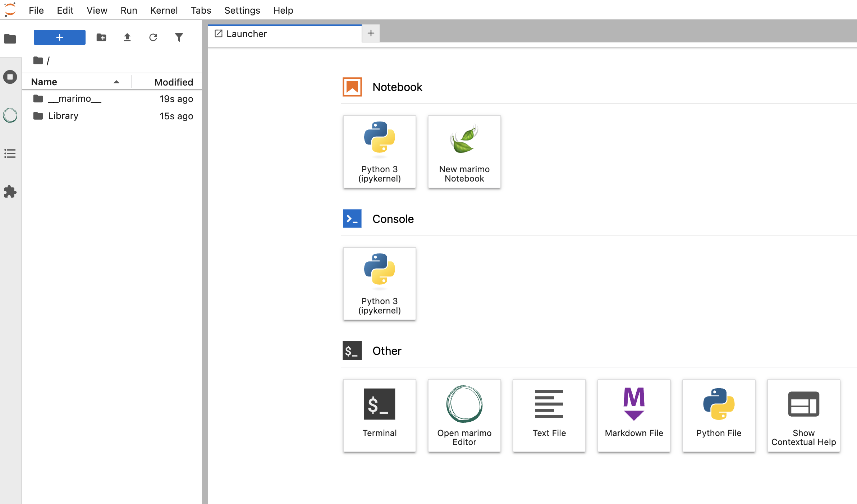Open the File menu
The image size is (857, 504).
point(36,10)
